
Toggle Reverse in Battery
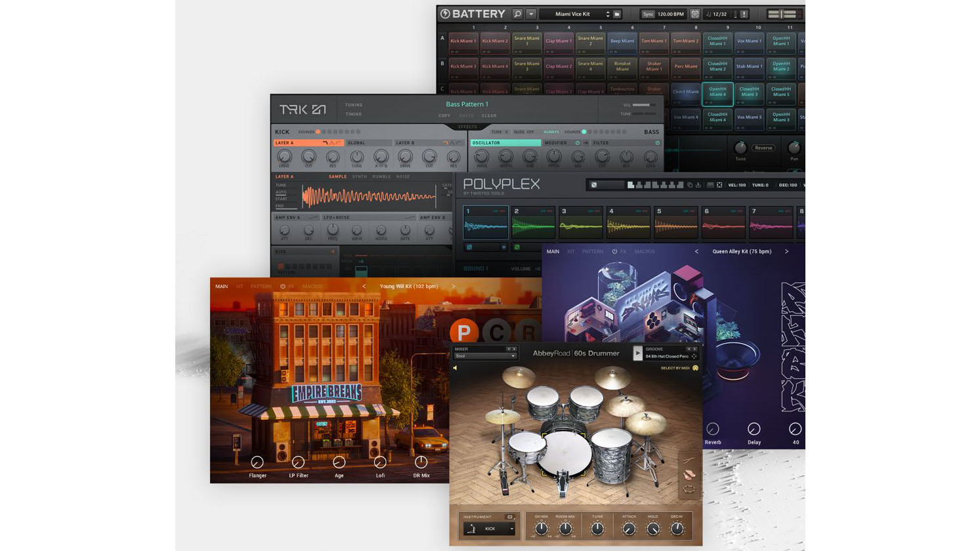point(763,148)
